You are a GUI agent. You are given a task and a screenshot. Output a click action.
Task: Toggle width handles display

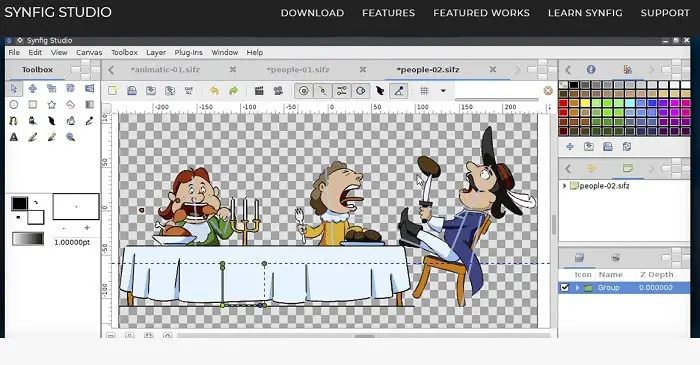380,91
